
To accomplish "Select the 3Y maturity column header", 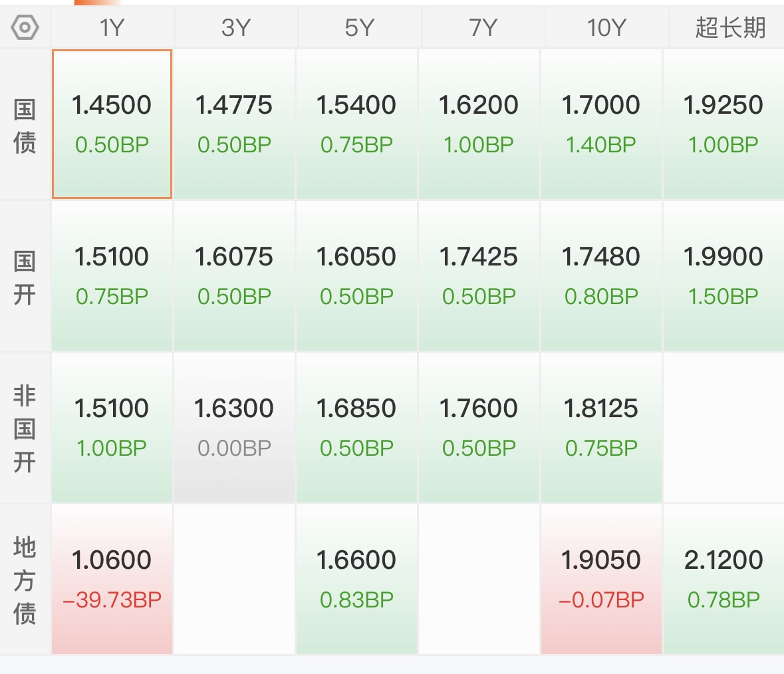I will tap(235, 28).
